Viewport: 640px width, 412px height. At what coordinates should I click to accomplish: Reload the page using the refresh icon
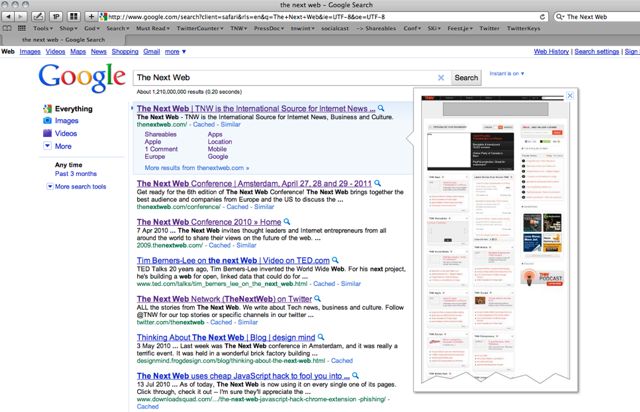tap(542, 17)
